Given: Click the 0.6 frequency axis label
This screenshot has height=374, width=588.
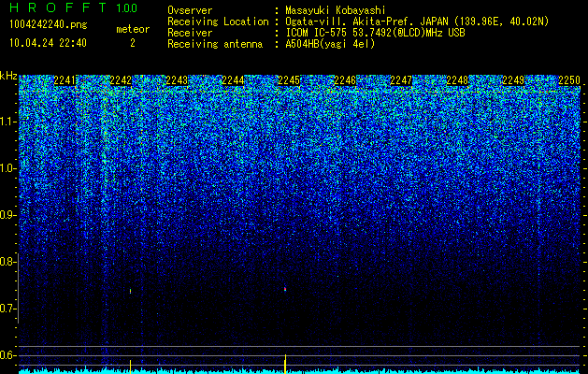Looking at the screenshot, I should [x=7, y=355].
